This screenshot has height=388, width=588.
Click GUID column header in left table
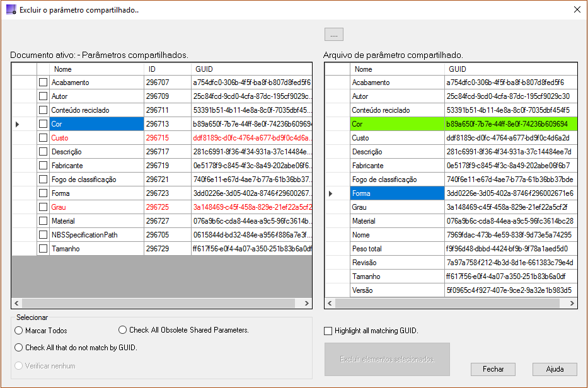(x=251, y=69)
